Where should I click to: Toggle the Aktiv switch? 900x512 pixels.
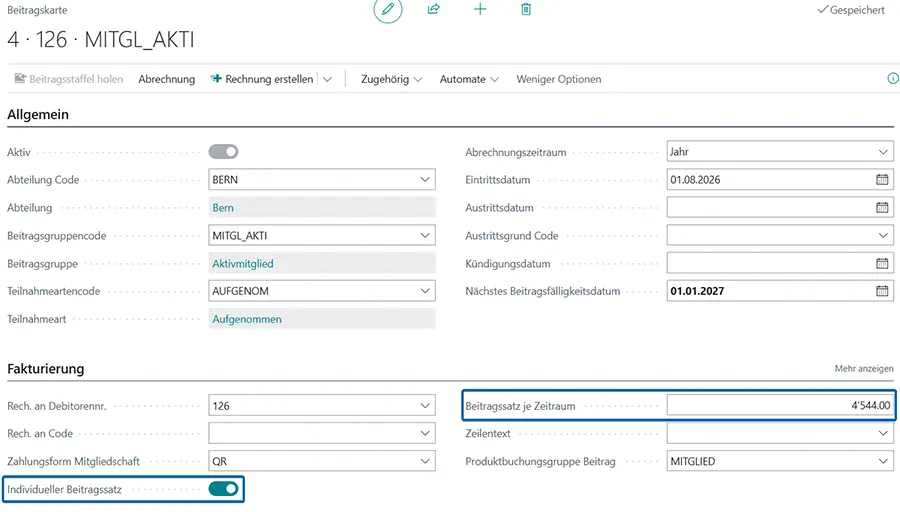(x=223, y=152)
